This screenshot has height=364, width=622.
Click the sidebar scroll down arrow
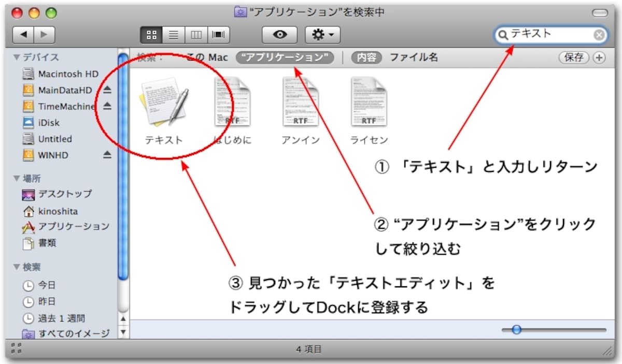click(x=123, y=331)
